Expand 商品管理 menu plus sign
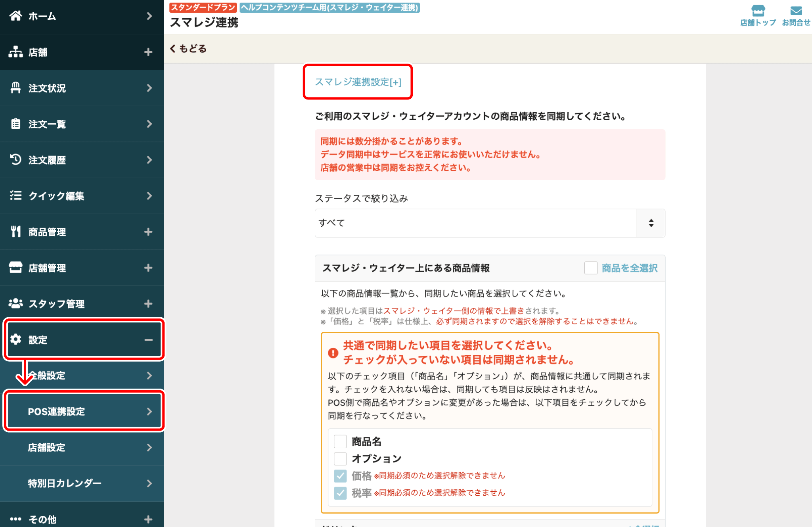 pos(148,232)
